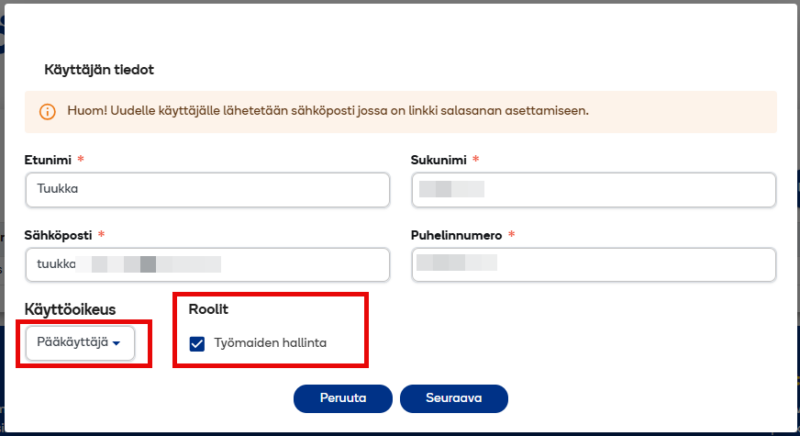Click the red asterisk next to Puhelinnumero
The width and height of the screenshot is (800, 436).
click(512, 235)
